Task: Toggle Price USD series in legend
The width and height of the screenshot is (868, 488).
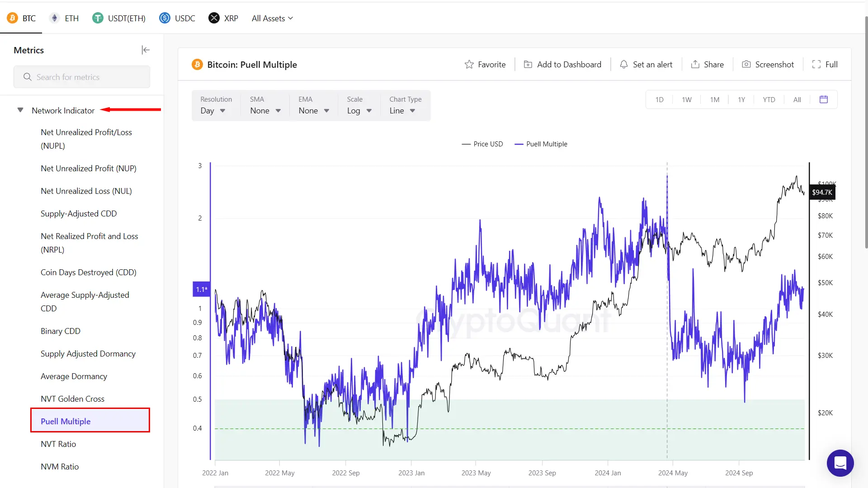Action: pos(482,144)
